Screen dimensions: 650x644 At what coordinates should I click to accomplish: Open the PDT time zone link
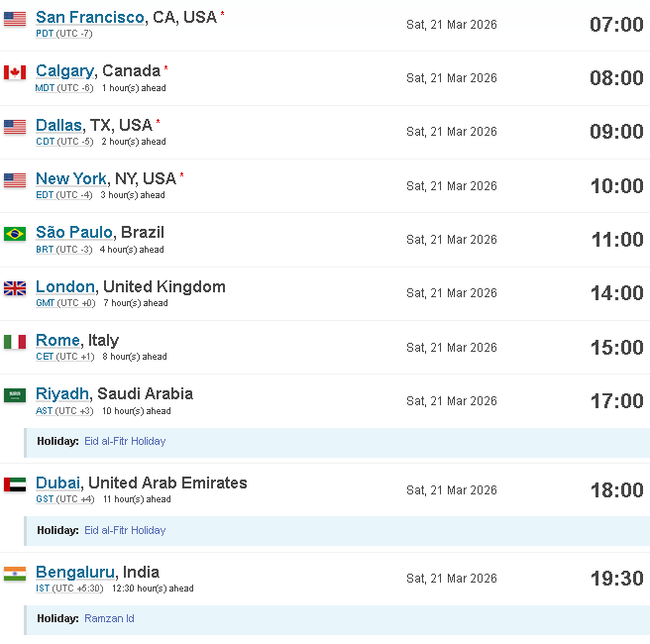point(45,34)
